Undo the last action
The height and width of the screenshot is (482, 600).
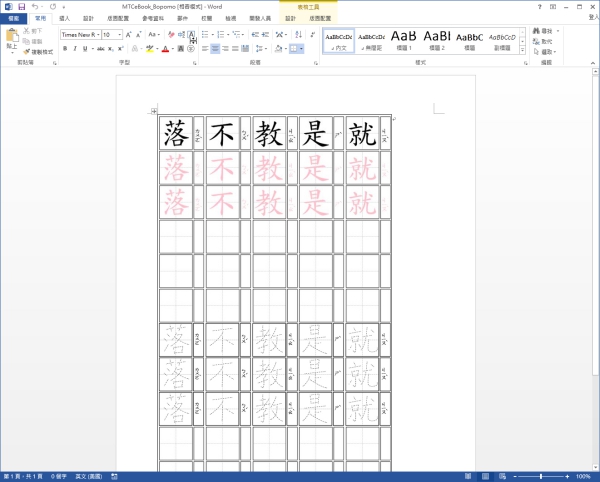pyautogui.click(x=35, y=7)
